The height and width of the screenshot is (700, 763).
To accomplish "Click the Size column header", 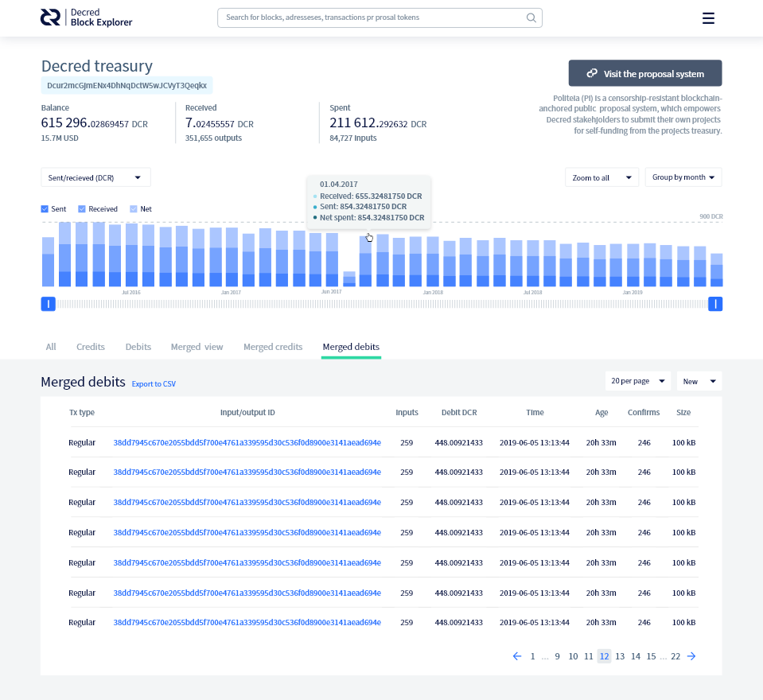I will pyautogui.click(x=683, y=413).
